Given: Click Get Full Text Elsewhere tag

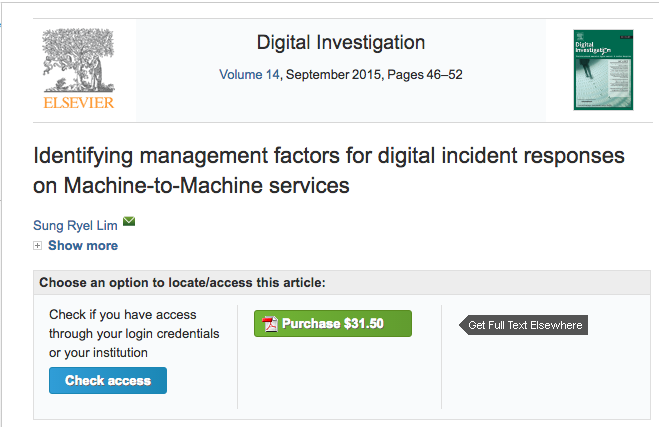Looking at the screenshot, I should (523, 325).
